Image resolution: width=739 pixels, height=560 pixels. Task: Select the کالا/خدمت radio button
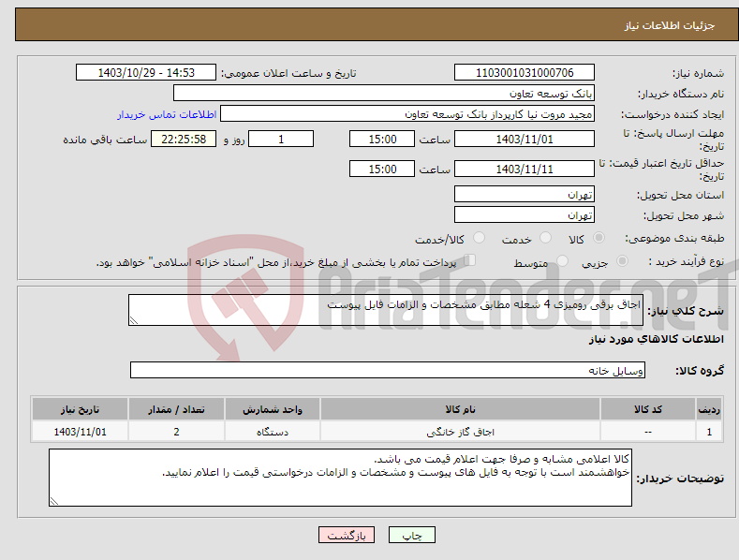pos(479,238)
